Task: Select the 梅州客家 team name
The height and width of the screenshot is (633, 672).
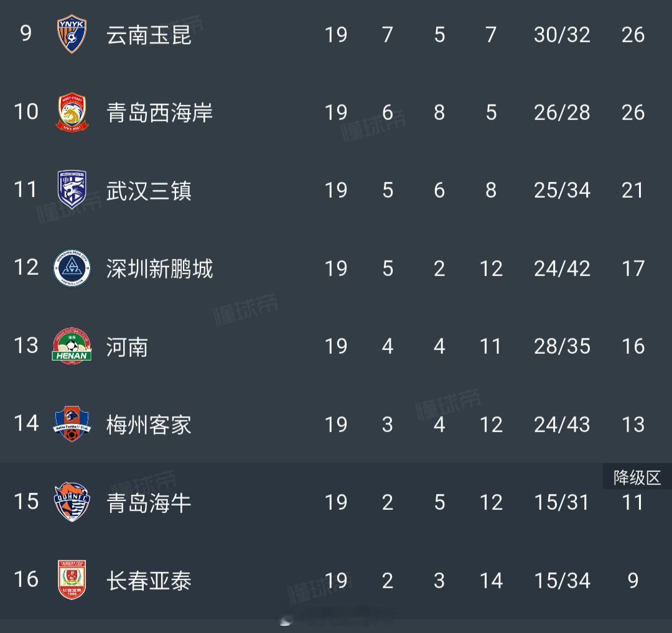Action: [149, 425]
